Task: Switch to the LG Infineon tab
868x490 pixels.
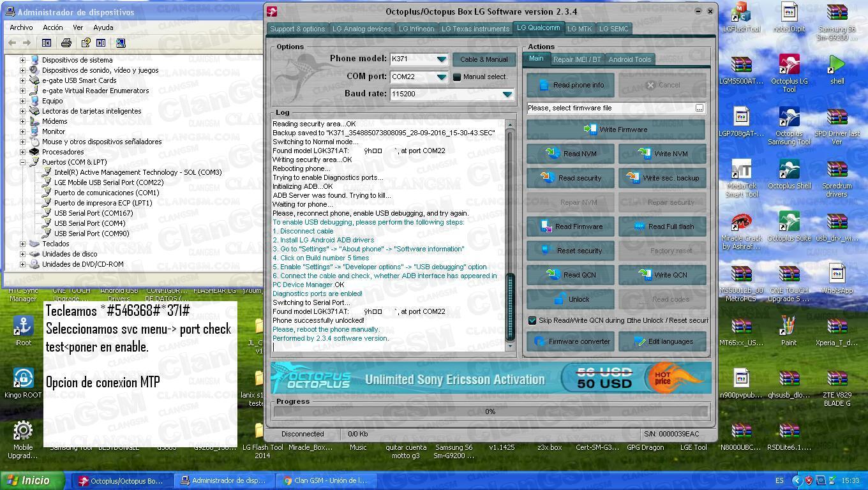Action: 416,29
